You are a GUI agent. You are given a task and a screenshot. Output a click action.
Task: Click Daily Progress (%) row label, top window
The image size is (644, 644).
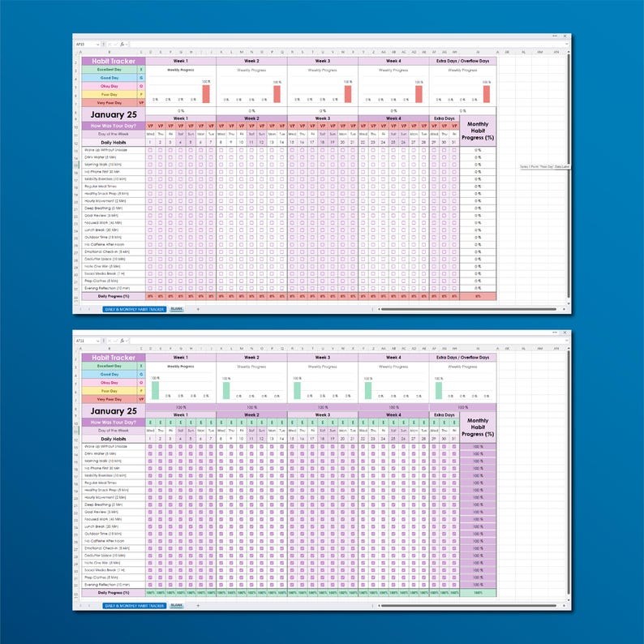[114, 296]
